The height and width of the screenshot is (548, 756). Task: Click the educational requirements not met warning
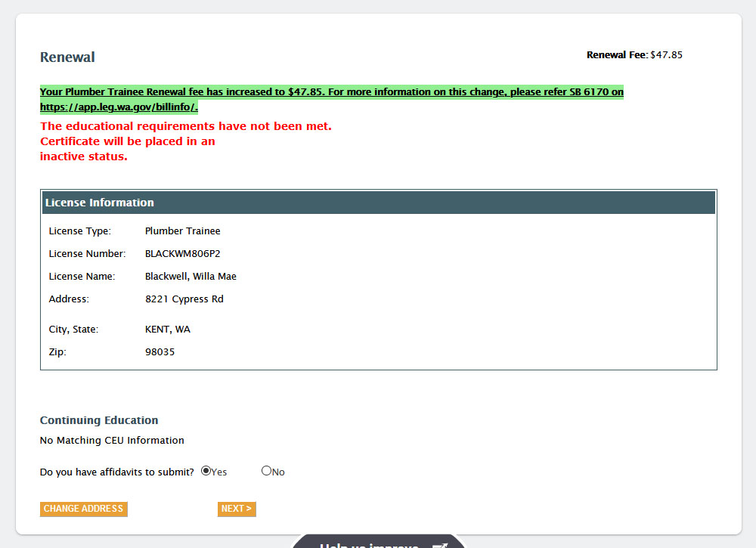[x=186, y=126]
